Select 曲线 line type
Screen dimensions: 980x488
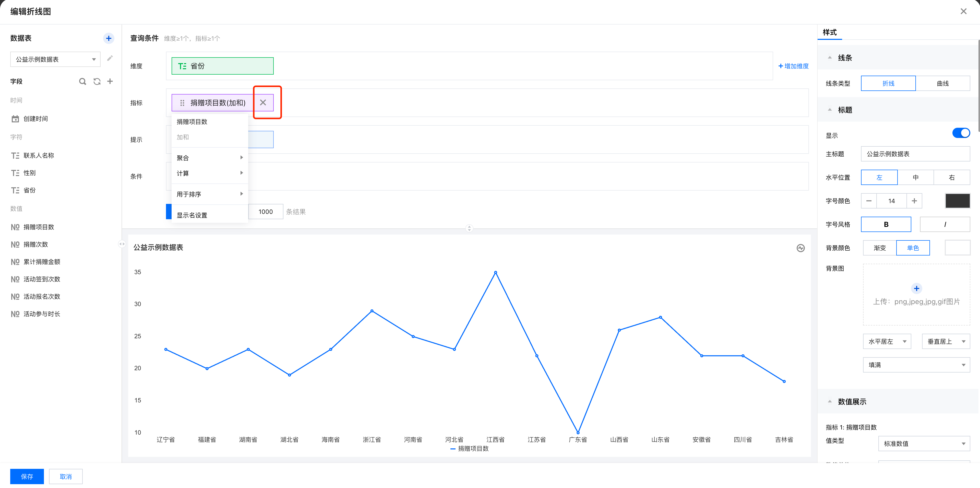tap(942, 83)
